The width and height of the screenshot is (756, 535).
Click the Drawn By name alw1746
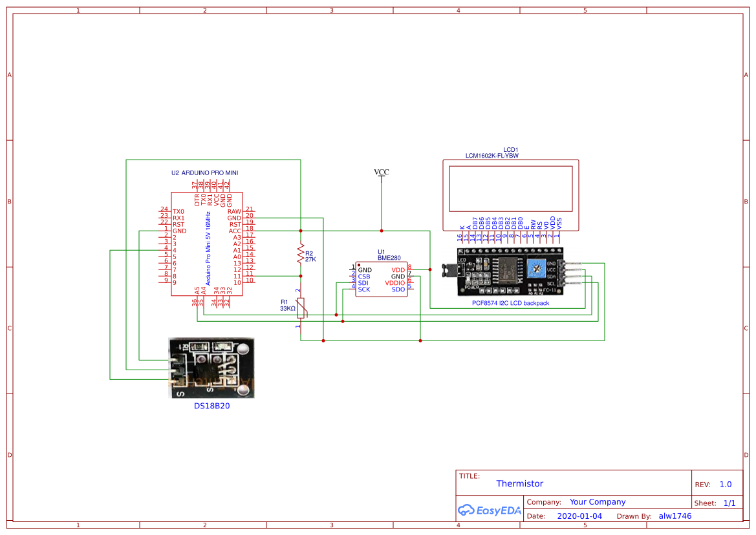(x=674, y=516)
